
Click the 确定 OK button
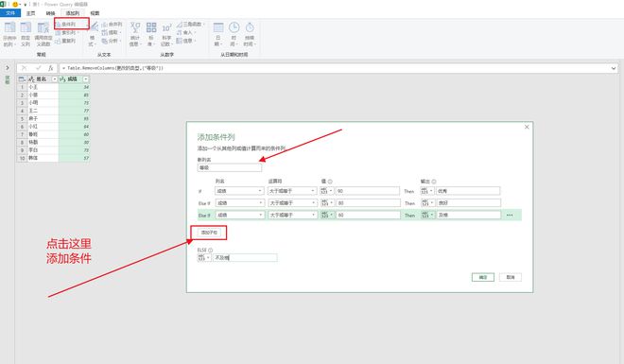(x=483, y=277)
